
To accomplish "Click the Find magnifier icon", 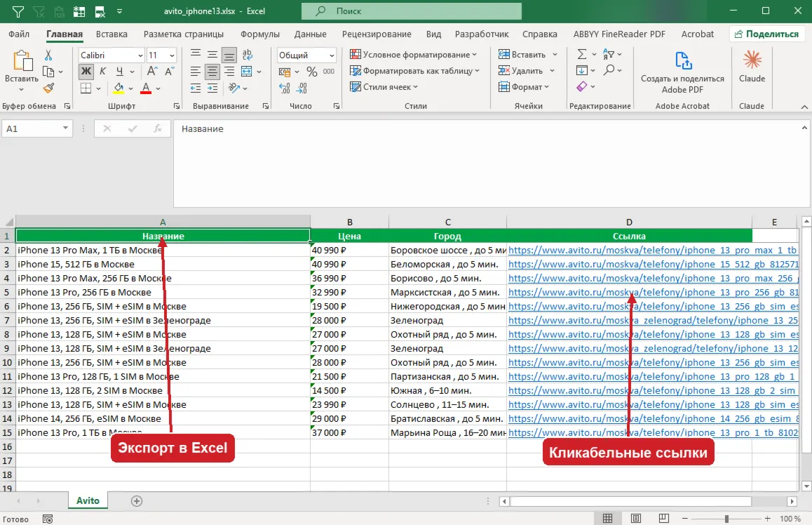I will pos(609,70).
